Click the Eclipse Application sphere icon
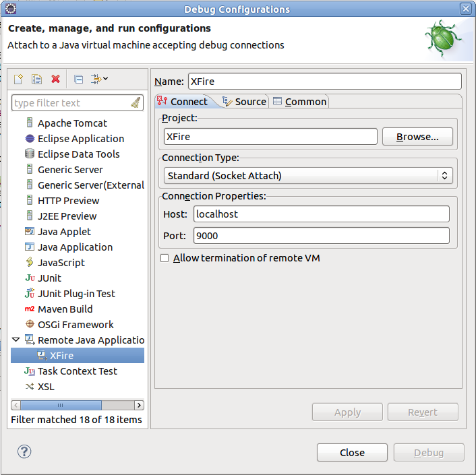This screenshot has height=475, width=476. [30, 139]
